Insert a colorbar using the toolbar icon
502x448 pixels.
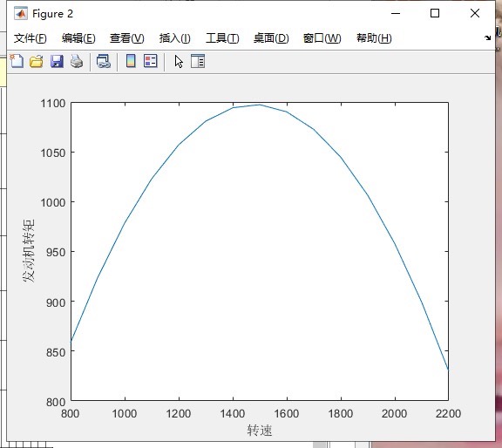[131, 61]
